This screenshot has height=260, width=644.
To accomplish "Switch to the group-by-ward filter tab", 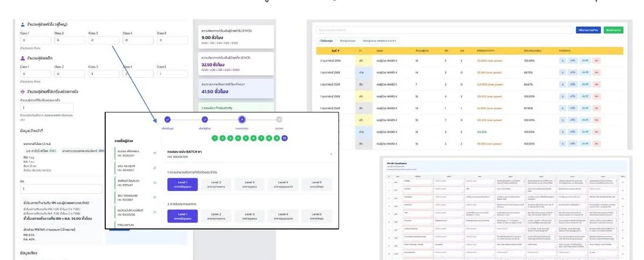I will pos(348,41).
